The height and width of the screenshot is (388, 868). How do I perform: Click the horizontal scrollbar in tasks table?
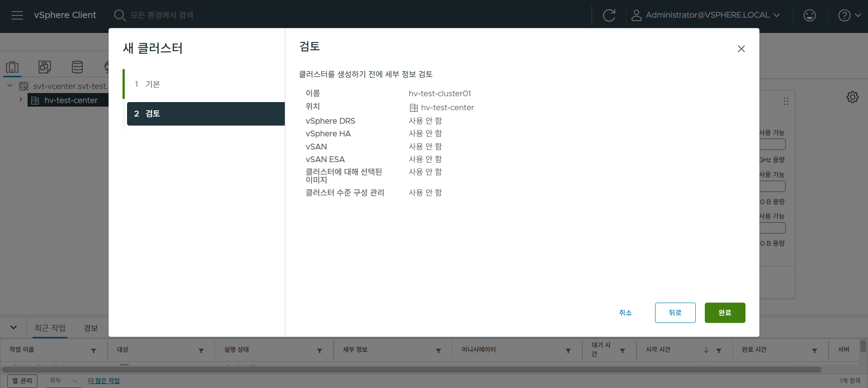click(x=411, y=369)
